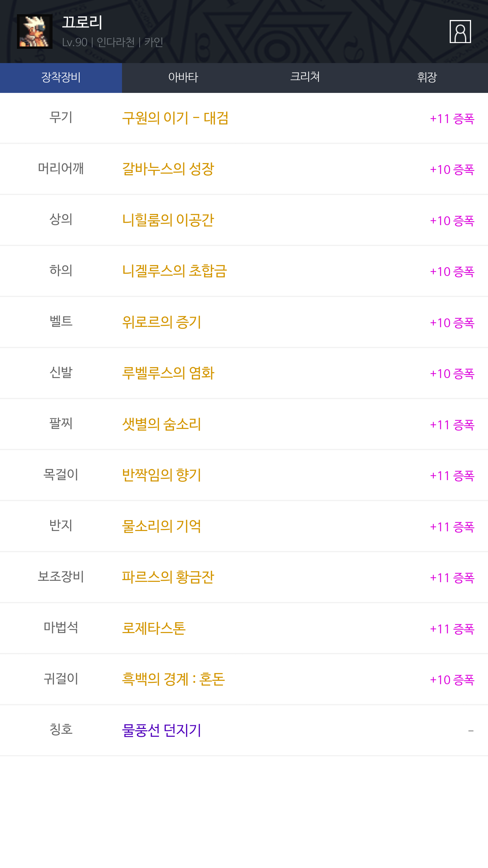Select the 니겔루스의 초합금 item
Viewport: 488px width, 868px height.
[175, 271]
